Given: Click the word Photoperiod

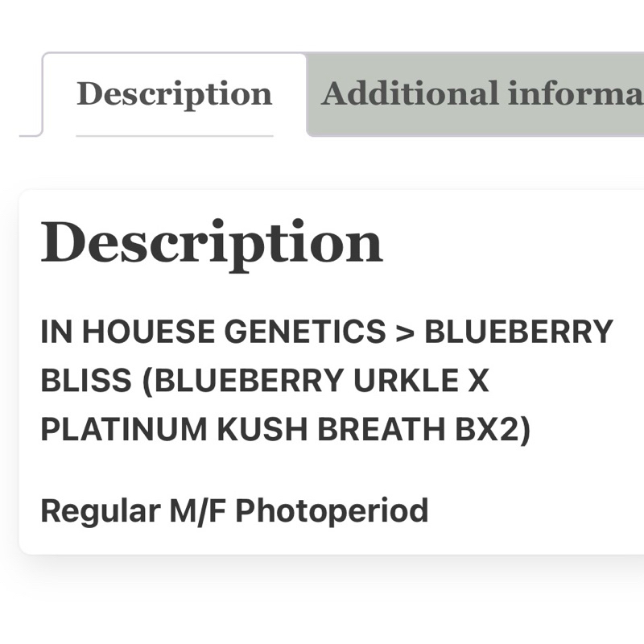Looking at the screenshot, I should [x=332, y=511].
